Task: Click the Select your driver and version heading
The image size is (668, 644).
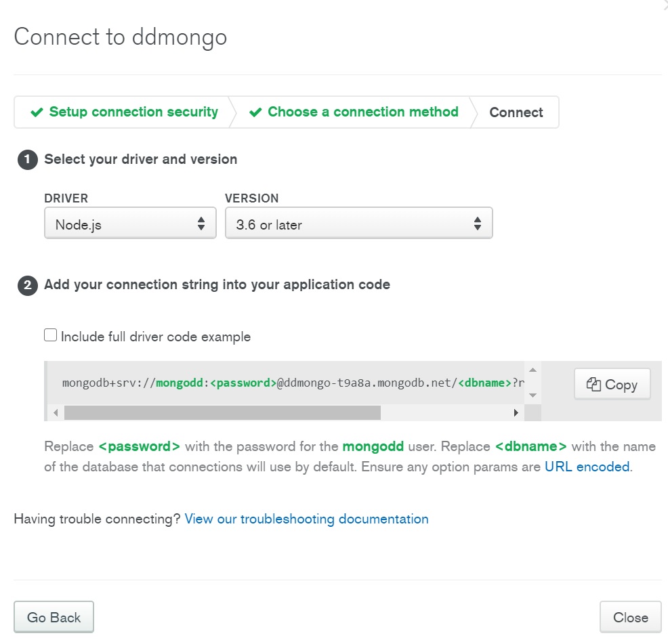Action: pyautogui.click(x=140, y=160)
